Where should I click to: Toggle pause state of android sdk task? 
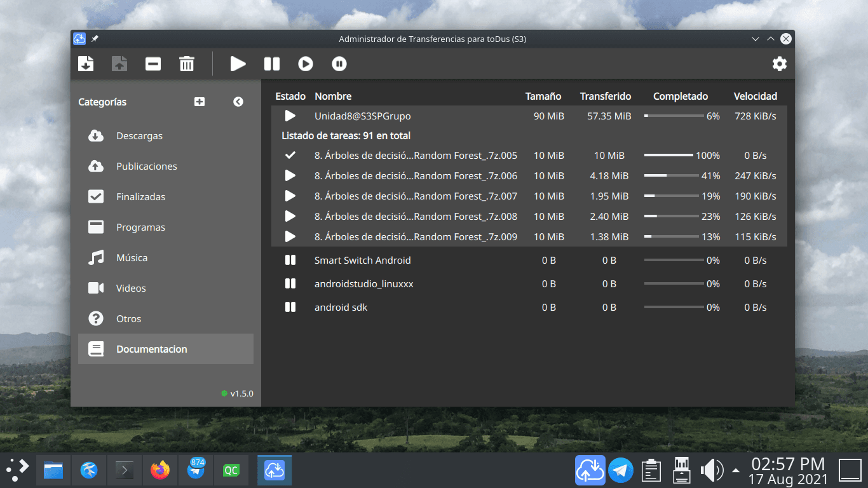[290, 307]
